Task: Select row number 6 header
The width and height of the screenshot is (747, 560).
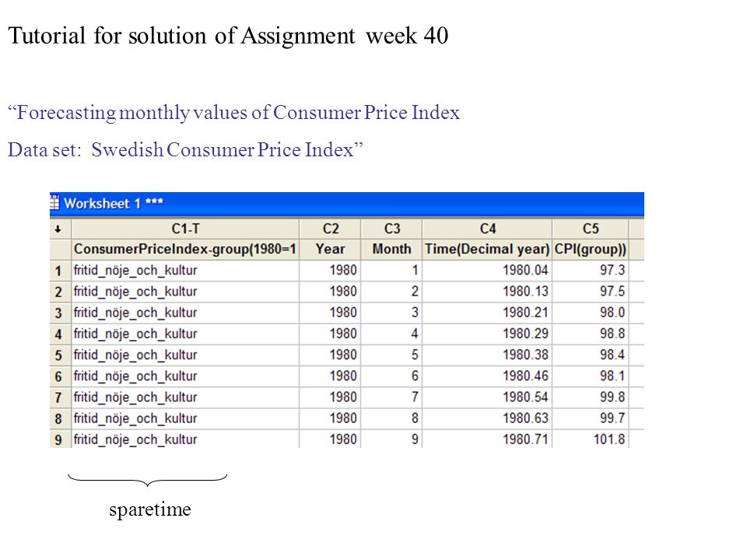Action: pos(61,376)
